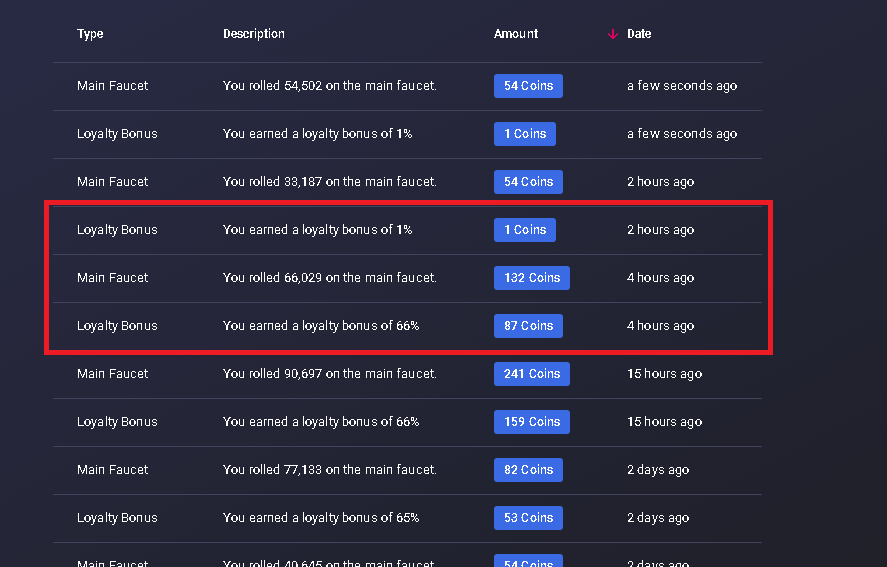
Task: Click the loyalty bonus of 65% text
Action: tap(321, 518)
